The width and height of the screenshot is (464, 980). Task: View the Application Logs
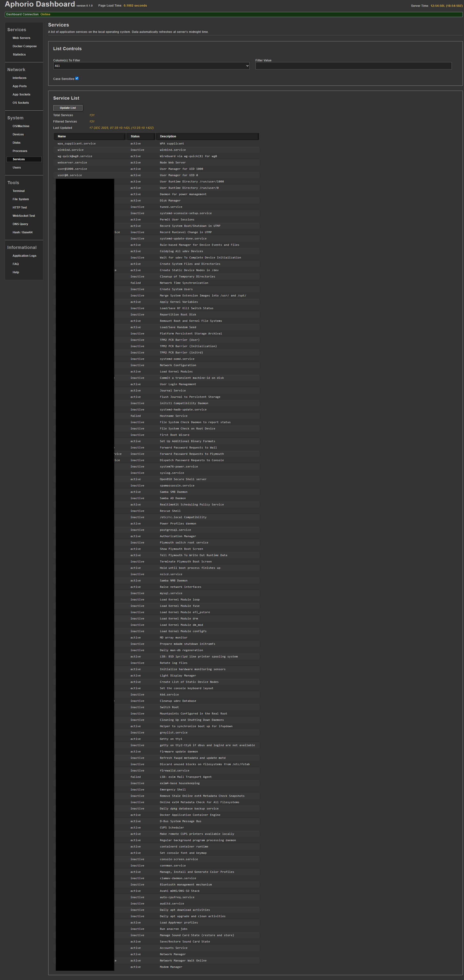(24, 256)
